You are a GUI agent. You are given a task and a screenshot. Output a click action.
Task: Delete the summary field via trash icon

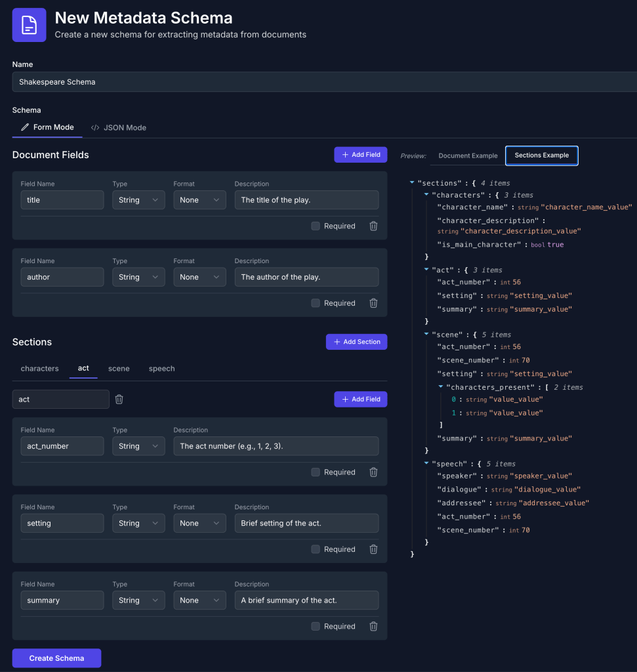pos(373,626)
